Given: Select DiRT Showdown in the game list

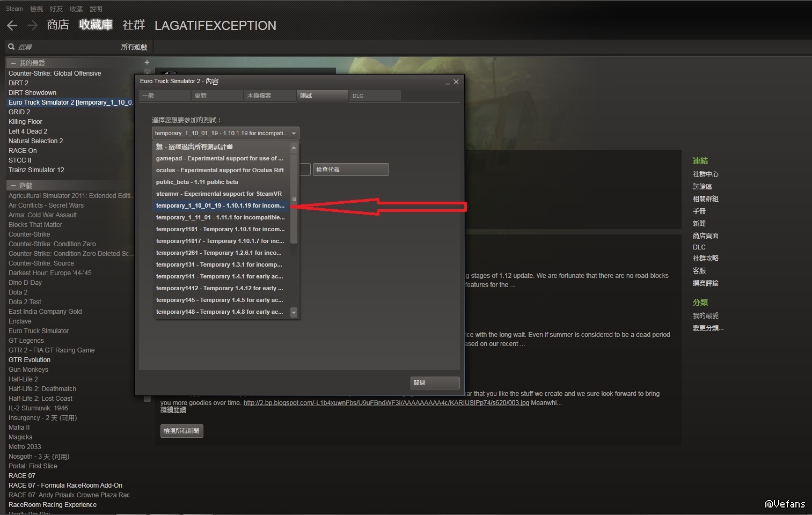Looking at the screenshot, I should pos(33,93).
